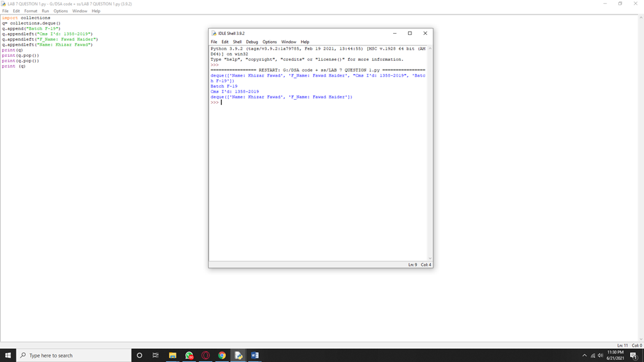Click the 'import collections' code line
Screen dimensions: 644x362
tap(26, 18)
